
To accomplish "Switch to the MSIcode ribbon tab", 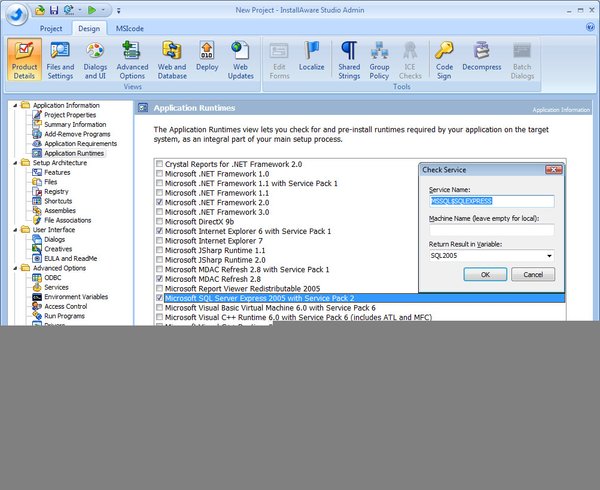I will [x=130, y=28].
